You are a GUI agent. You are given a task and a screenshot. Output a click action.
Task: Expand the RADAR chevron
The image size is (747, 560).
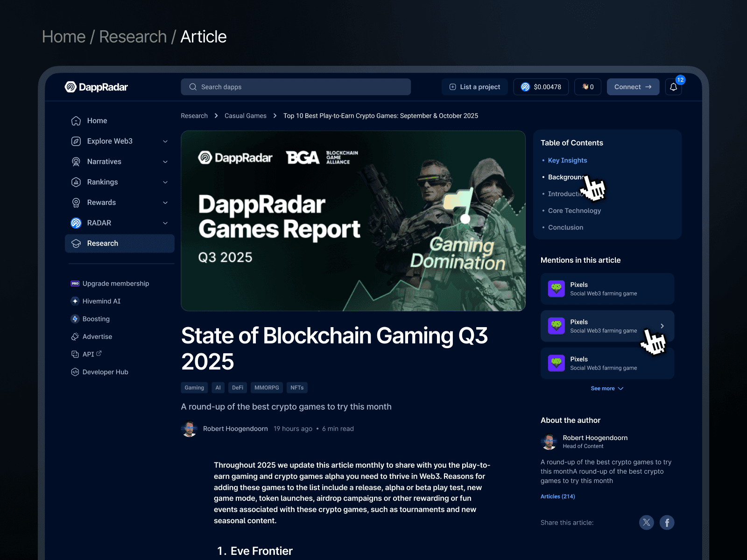[x=165, y=223]
